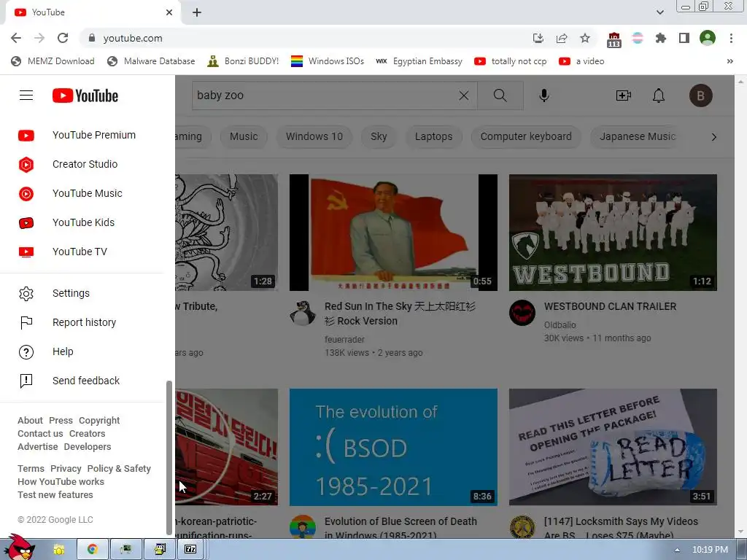Image resolution: width=747 pixels, height=560 pixels.
Task: Start voice search with the microphone icon
Action: coord(544,96)
